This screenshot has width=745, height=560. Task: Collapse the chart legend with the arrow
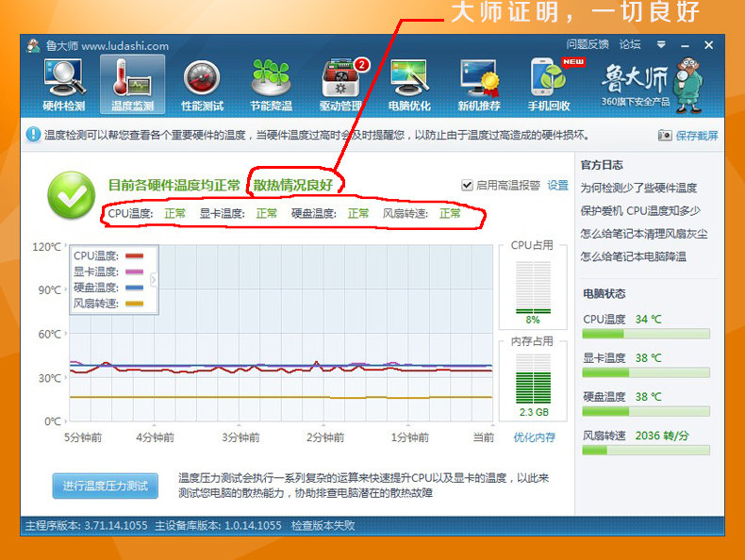(154, 280)
